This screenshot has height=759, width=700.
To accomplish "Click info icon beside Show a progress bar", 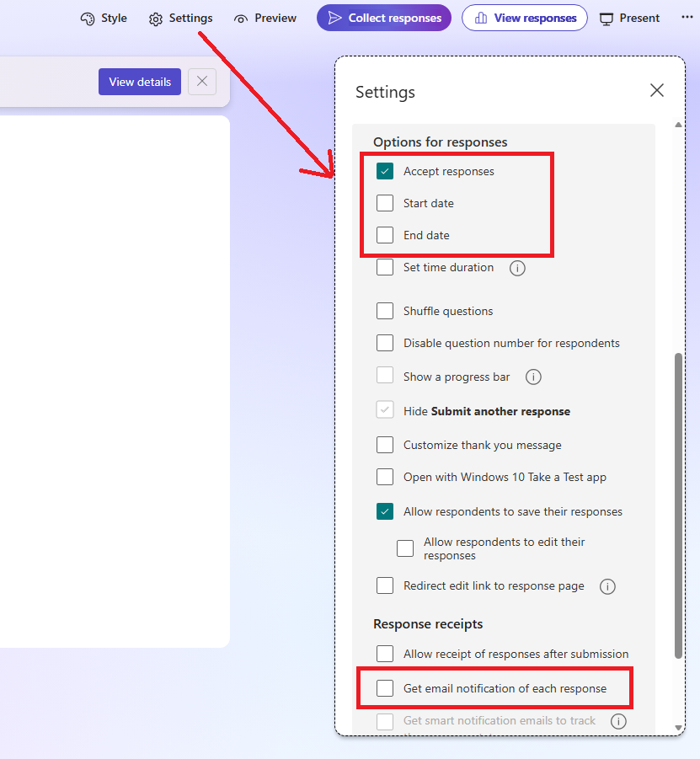I will click(533, 377).
